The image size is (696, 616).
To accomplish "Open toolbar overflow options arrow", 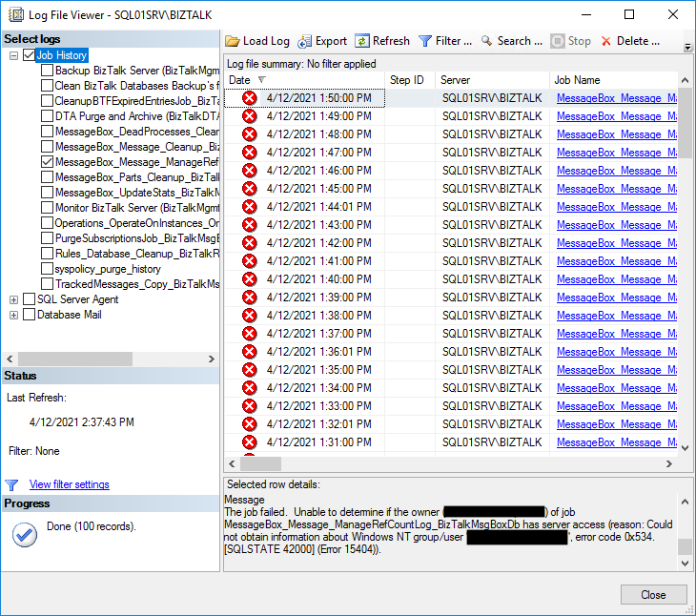I will coord(687,46).
